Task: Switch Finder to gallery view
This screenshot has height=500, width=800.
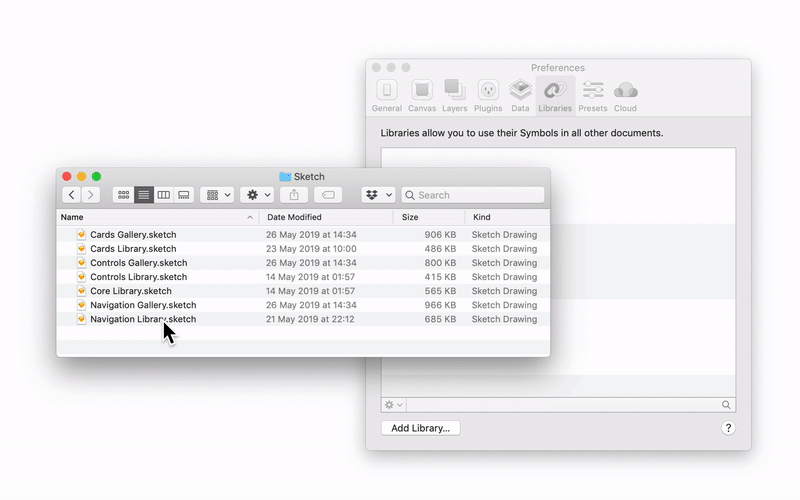Action: point(184,195)
